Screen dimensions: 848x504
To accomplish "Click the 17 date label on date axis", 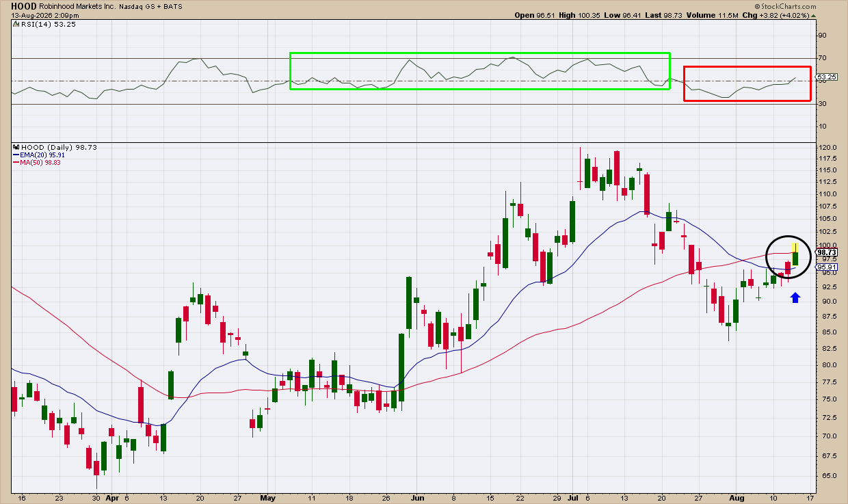I will pos(810,499).
